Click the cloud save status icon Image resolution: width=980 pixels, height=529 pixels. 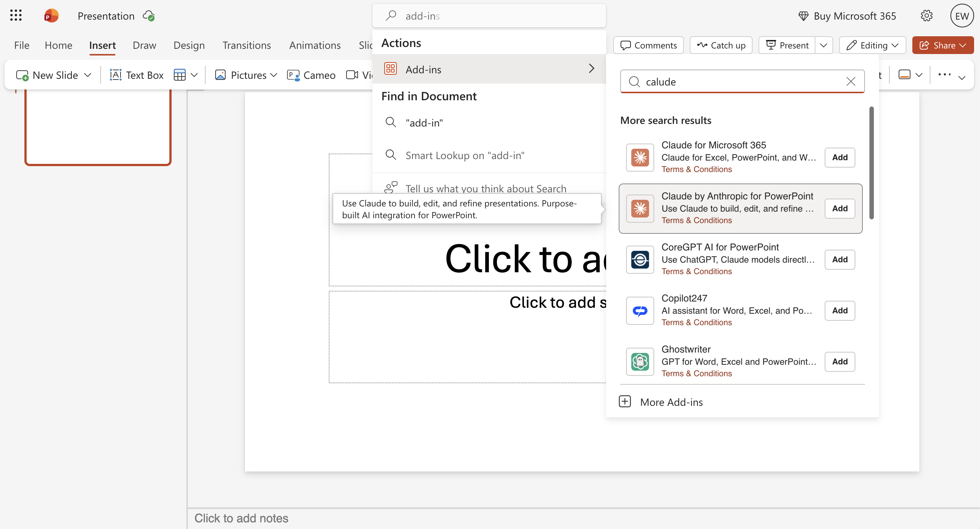148,16
